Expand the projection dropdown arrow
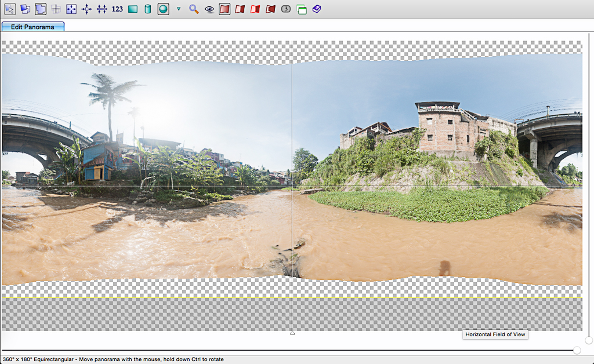This screenshot has height=364, width=594. coord(179,9)
